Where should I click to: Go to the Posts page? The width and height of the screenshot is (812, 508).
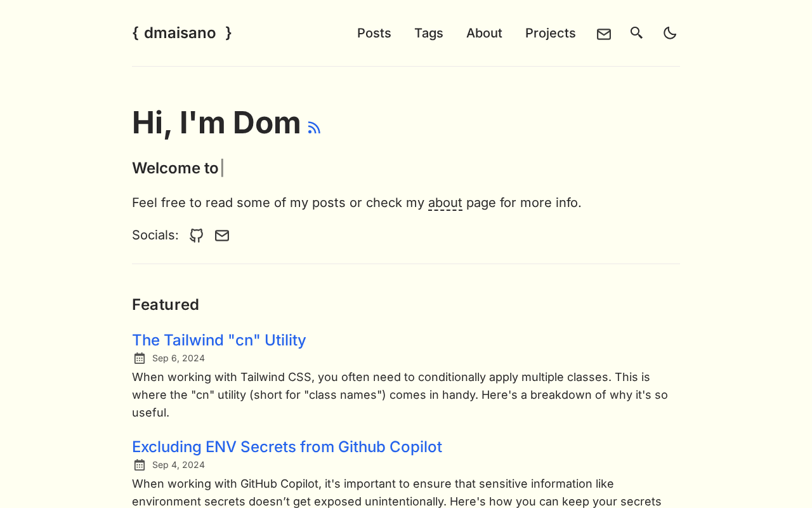click(x=374, y=33)
